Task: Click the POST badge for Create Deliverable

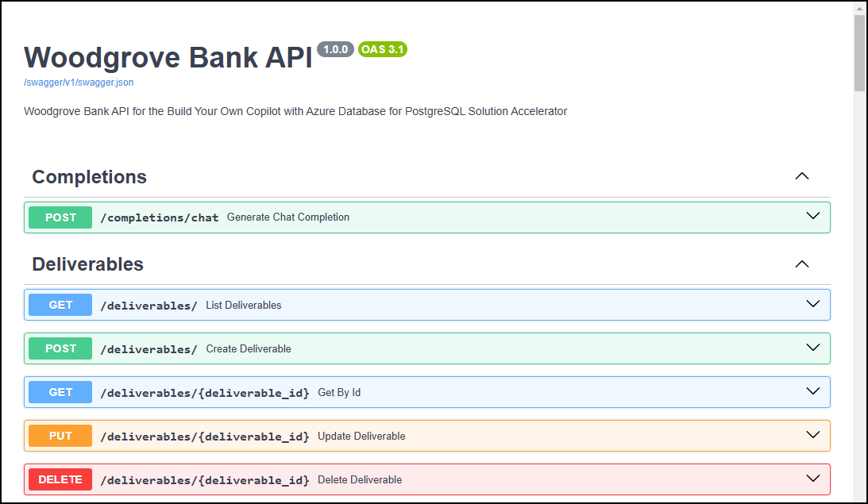Action: [x=60, y=348]
